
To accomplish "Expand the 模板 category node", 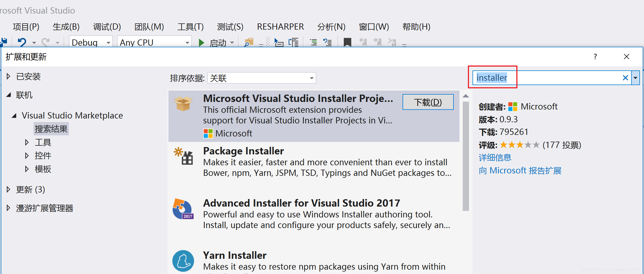I will [27, 169].
